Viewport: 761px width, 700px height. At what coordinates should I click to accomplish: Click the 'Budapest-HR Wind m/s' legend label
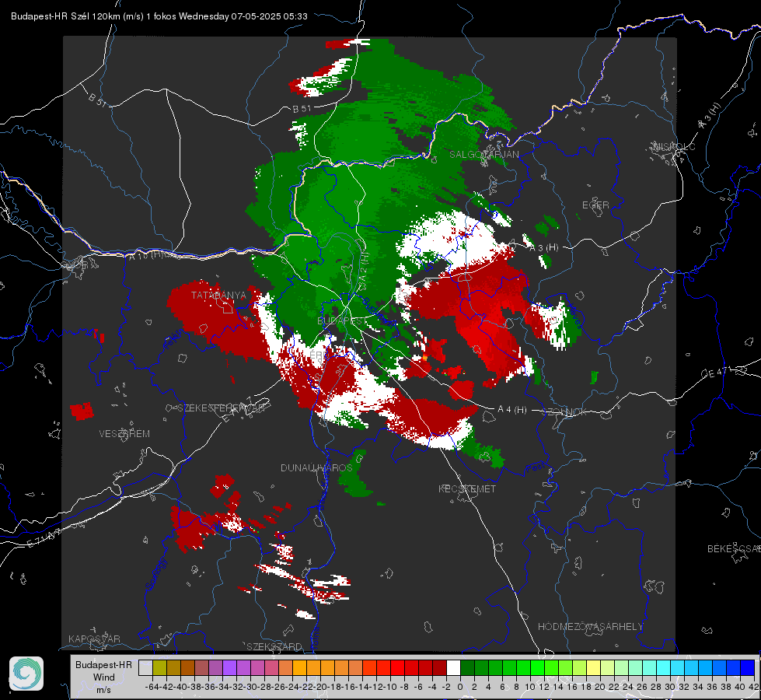coord(104,677)
